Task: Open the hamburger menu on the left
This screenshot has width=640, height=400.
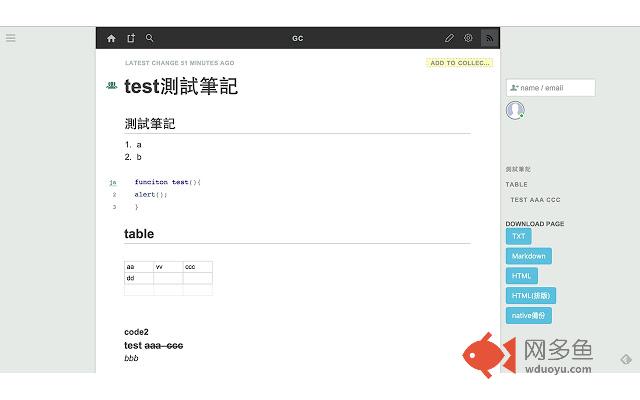Action: (11, 38)
